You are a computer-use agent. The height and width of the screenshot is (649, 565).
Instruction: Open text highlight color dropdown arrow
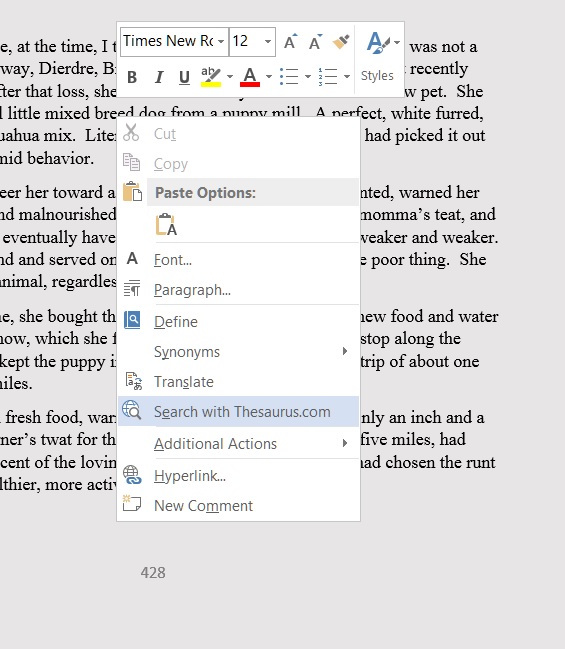230,77
